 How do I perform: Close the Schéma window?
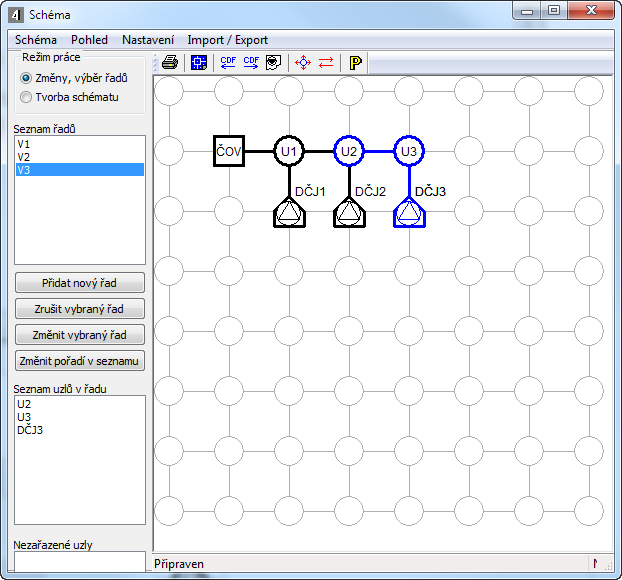click(x=591, y=11)
